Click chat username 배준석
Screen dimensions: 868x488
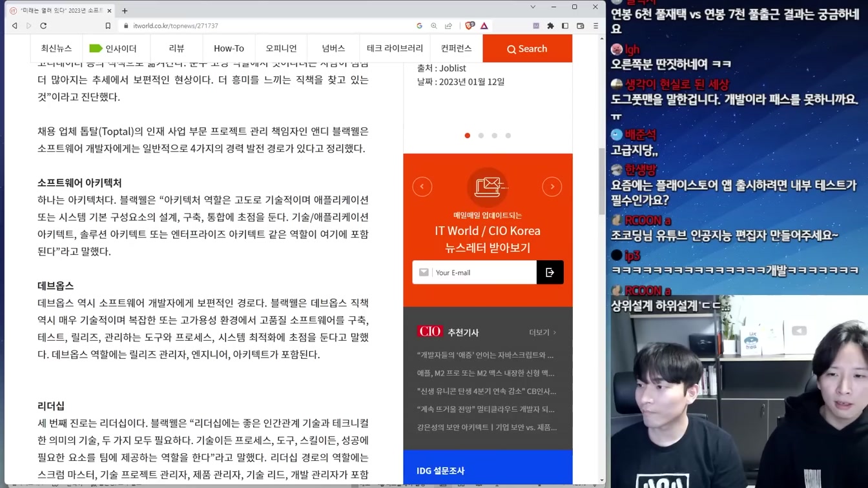(x=640, y=134)
